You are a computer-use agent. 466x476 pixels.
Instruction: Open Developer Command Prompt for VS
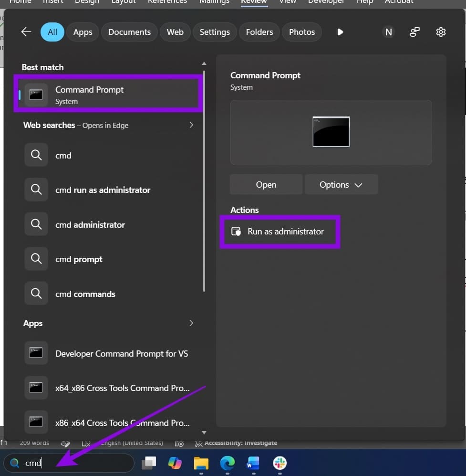coord(109,353)
